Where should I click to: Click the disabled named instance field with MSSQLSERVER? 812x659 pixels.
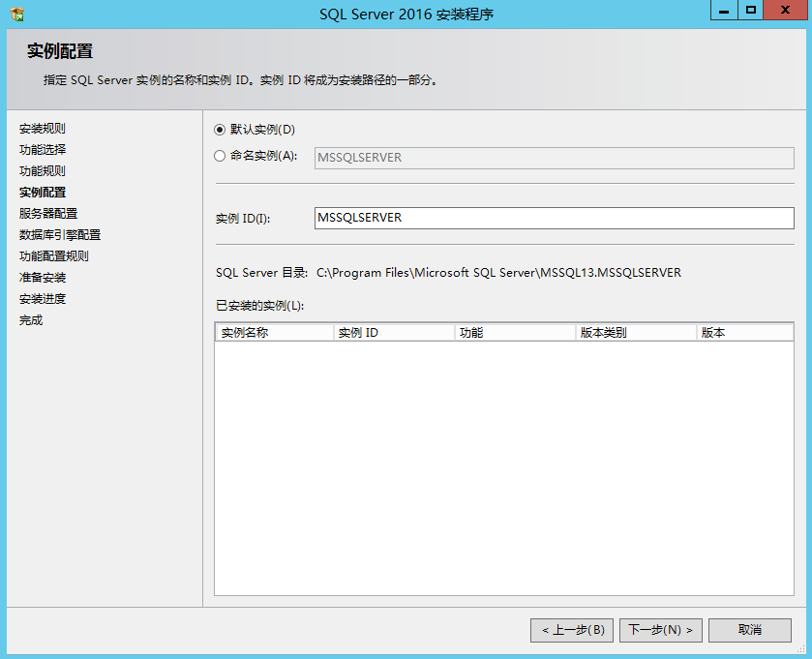pyautogui.click(x=555, y=158)
